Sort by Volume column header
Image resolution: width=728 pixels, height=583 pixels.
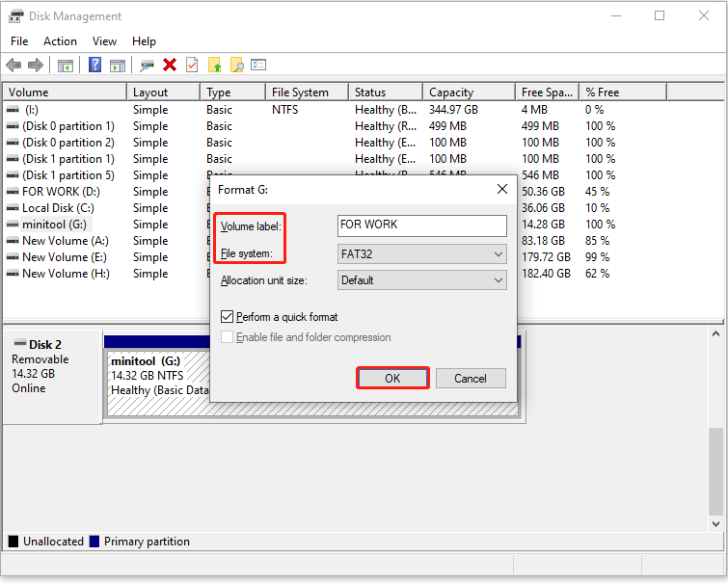65,92
